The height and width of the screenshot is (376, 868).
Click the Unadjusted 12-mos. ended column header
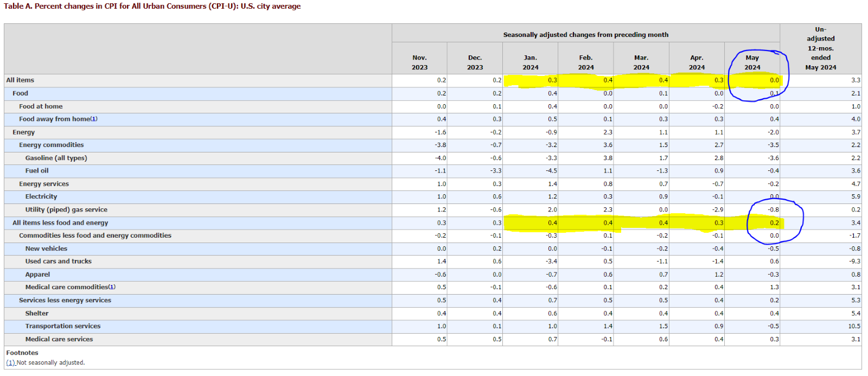tap(820, 49)
